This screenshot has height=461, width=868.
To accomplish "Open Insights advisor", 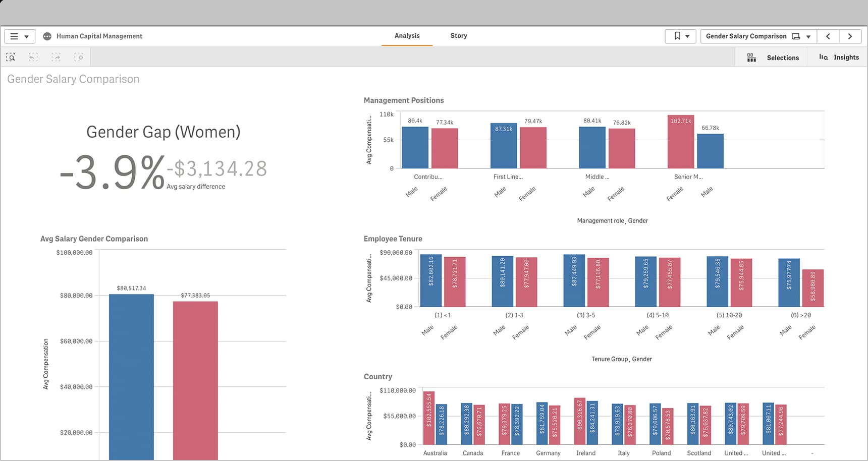I will click(x=838, y=57).
